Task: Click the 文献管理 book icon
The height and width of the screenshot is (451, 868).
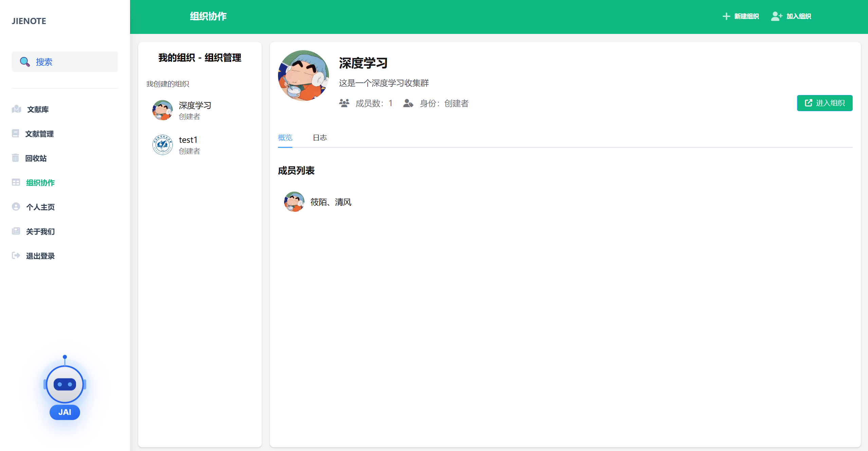Action: coord(16,134)
